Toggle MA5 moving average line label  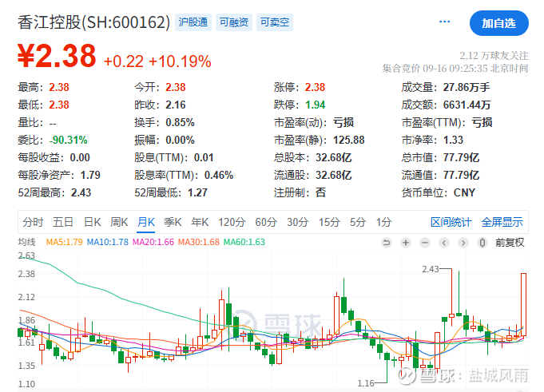pyautogui.click(x=64, y=242)
